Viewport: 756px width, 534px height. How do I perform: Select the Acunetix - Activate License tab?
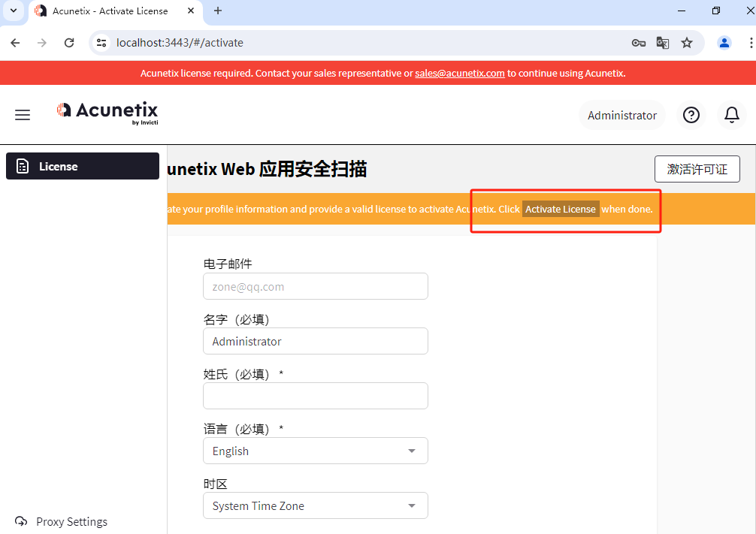pos(116,11)
